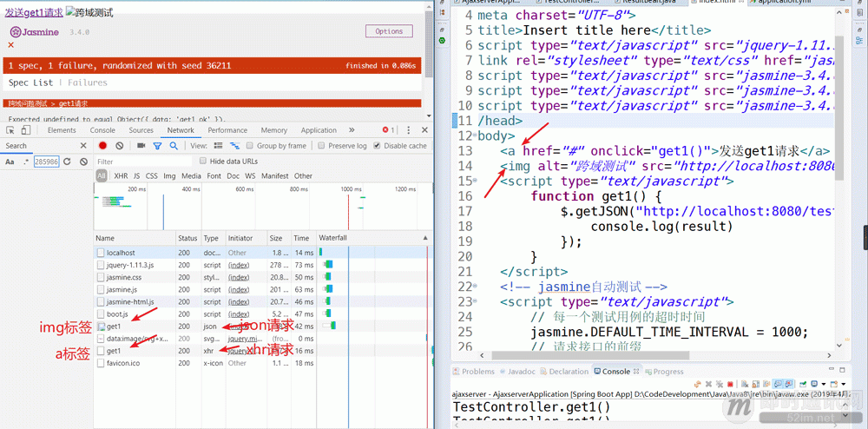
Task: Click the vertical scrollbar of the browser page
Action: [x=429, y=44]
